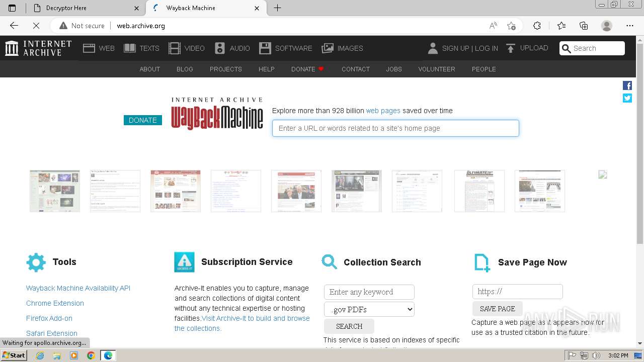Share page via Facebook icon
This screenshot has height=362, width=644.
click(x=627, y=85)
